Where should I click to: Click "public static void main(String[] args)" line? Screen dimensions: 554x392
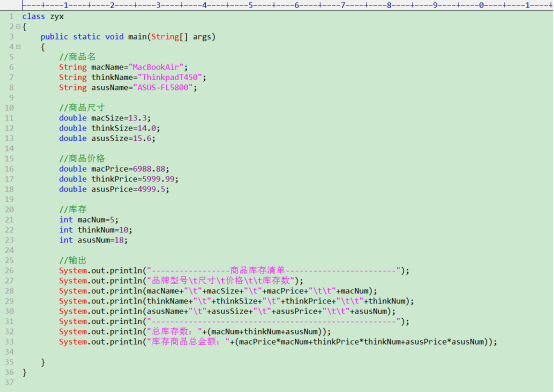(x=128, y=37)
